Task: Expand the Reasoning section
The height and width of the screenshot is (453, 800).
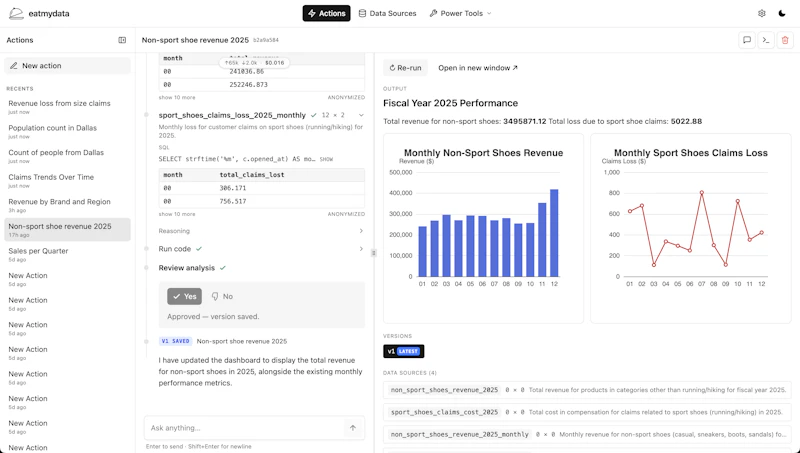Action: 261,231
